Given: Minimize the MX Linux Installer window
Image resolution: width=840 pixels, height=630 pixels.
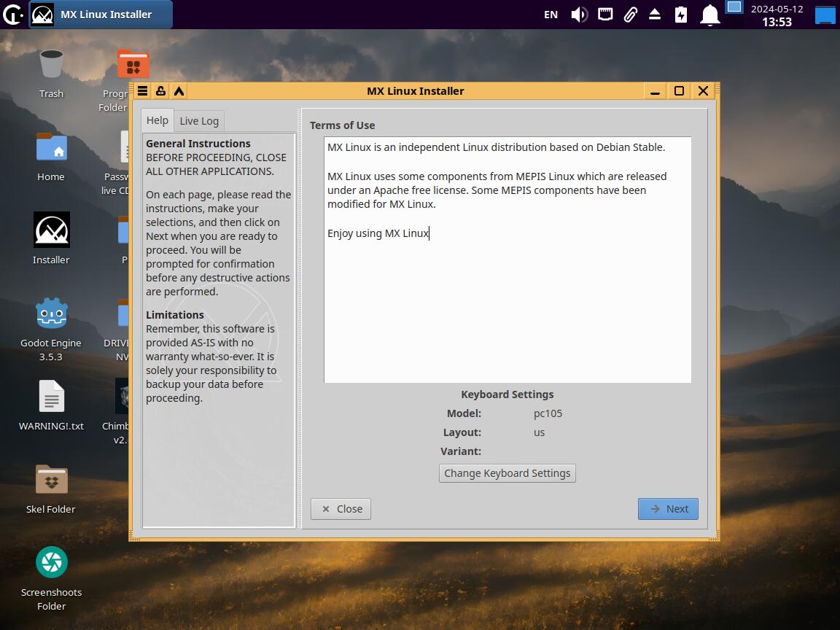Looking at the screenshot, I should click(655, 91).
